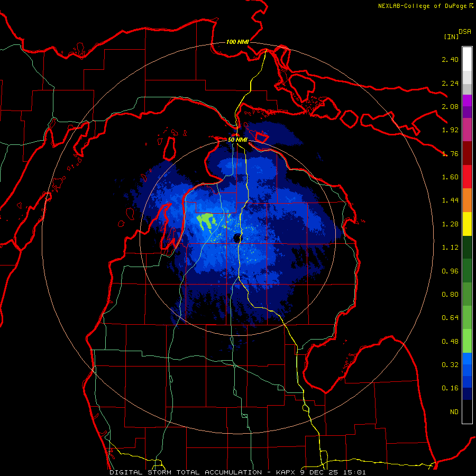The image size is (476, 476).
Task: Pick the dark red legend color band
Action: (x=467, y=153)
